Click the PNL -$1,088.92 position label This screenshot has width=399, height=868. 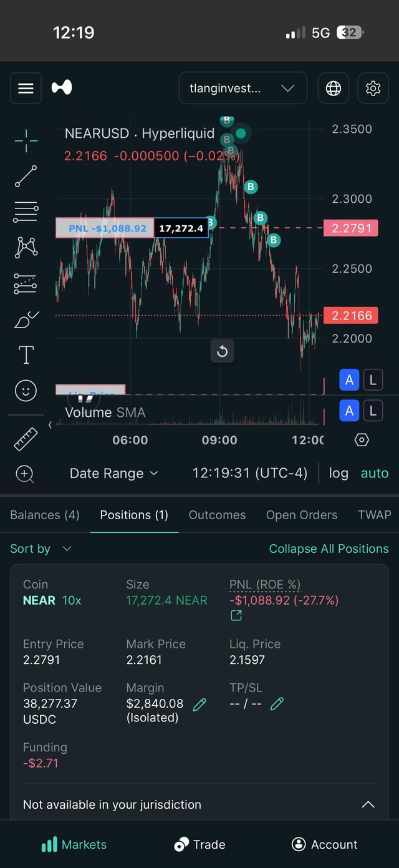(x=105, y=228)
